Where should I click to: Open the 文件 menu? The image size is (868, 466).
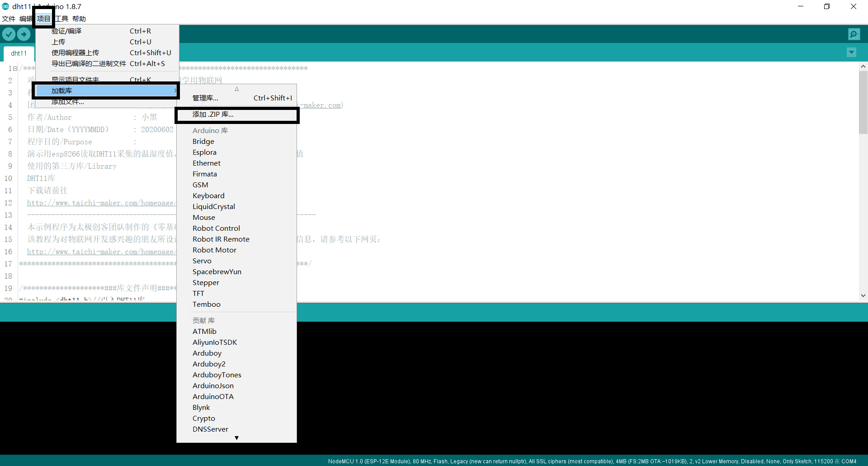[x=9, y=19]
